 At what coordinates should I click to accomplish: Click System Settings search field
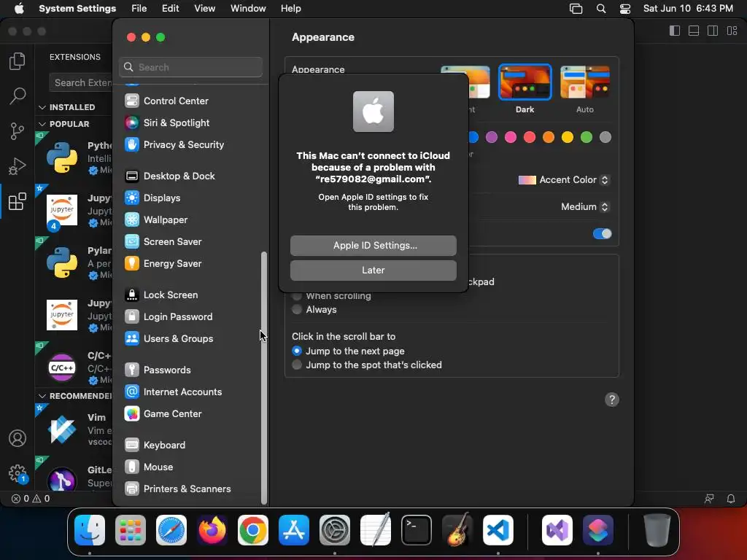[190, 67]
